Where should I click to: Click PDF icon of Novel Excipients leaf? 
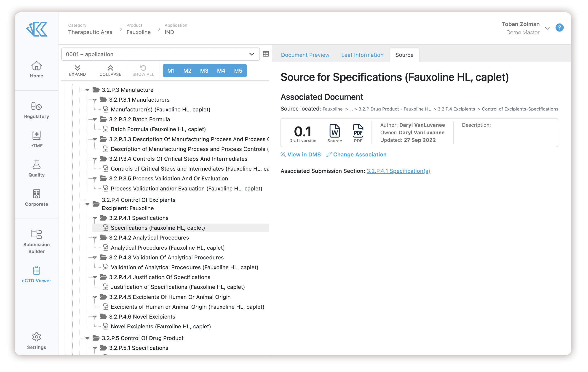click(106, 326)
